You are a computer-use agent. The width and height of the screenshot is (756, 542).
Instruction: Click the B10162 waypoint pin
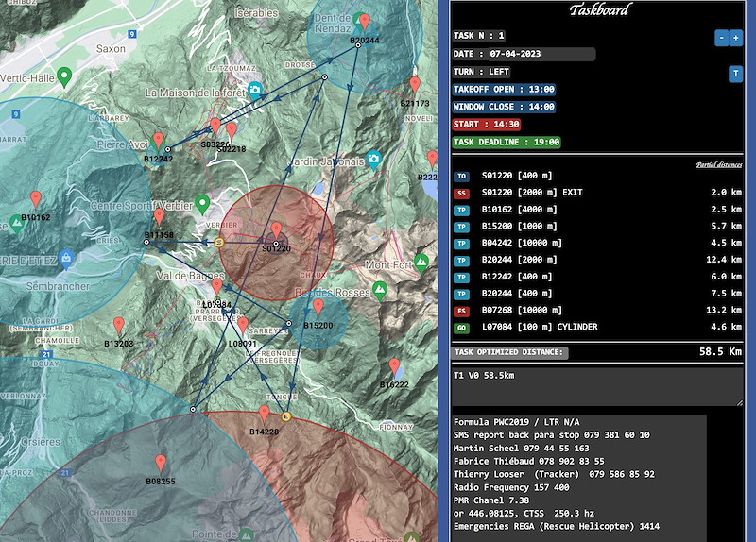tap(35, 199)
